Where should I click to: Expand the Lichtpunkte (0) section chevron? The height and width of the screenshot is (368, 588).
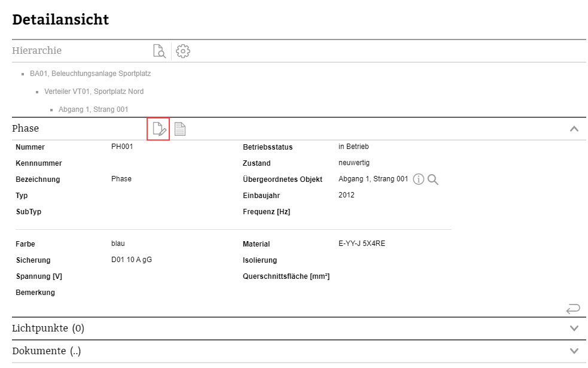[x=574, y=328]
